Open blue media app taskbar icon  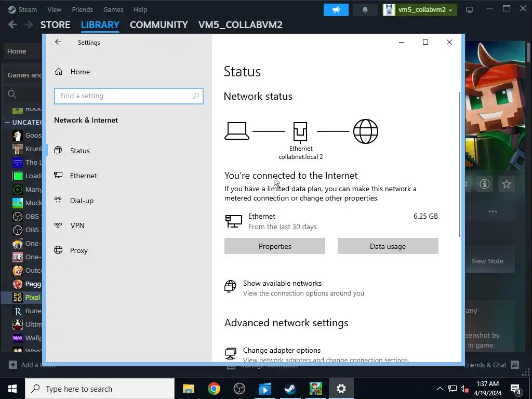click(264, 389)
